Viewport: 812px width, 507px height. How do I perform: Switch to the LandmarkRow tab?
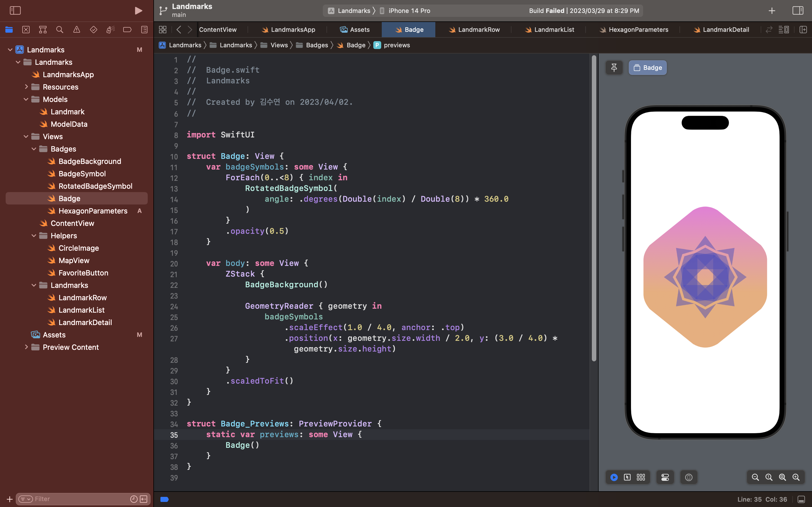pos(478,30)
